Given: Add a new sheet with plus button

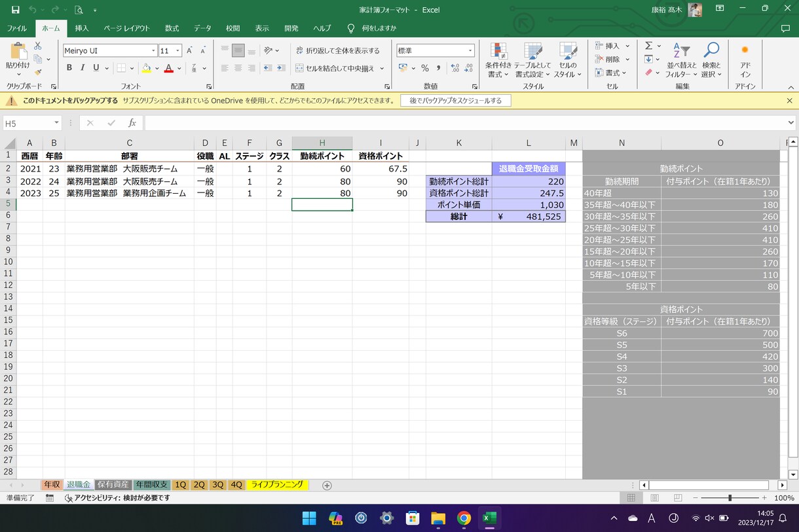Looking at the screenshot, I should click(327, 485).
